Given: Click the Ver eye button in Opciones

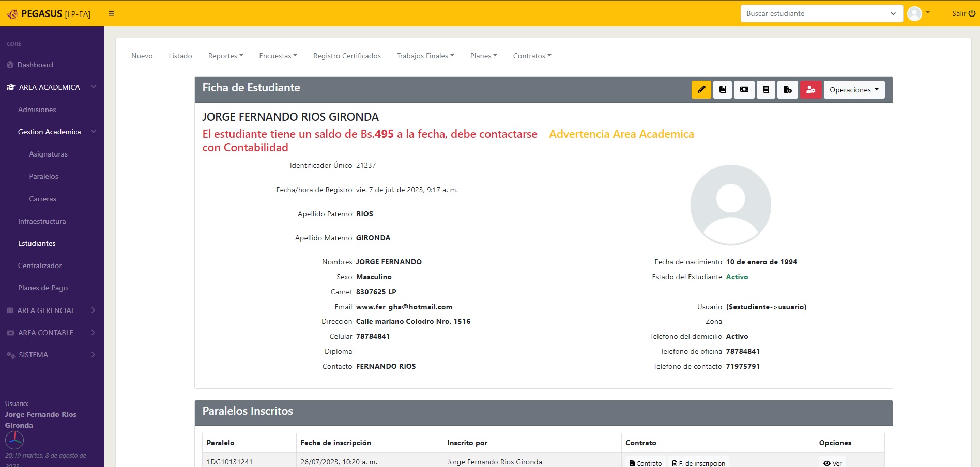Looking at the screenshot, I should click(x=832, y=463).
